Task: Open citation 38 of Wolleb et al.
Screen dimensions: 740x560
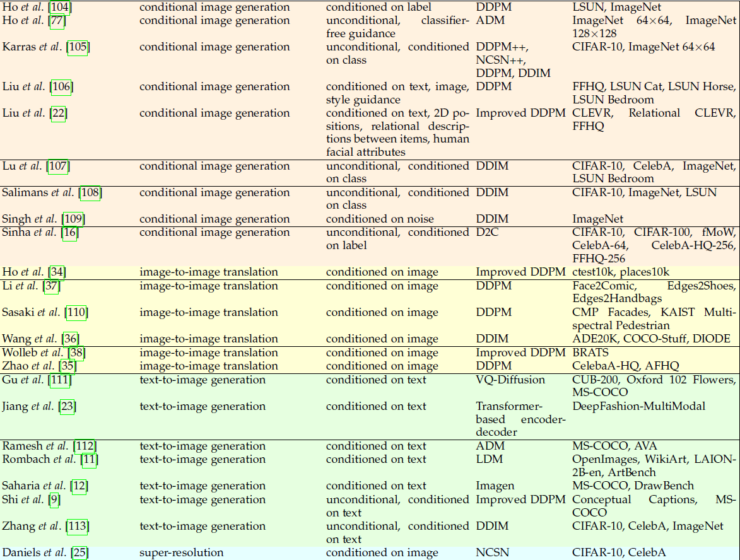Action: [76, 353]
